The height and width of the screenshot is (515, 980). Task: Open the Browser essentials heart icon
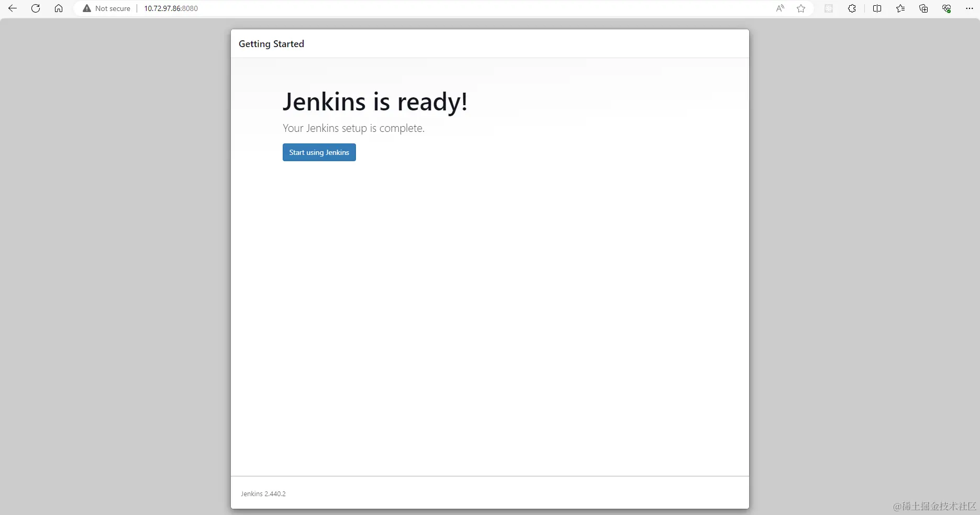(x=946, y=8)
